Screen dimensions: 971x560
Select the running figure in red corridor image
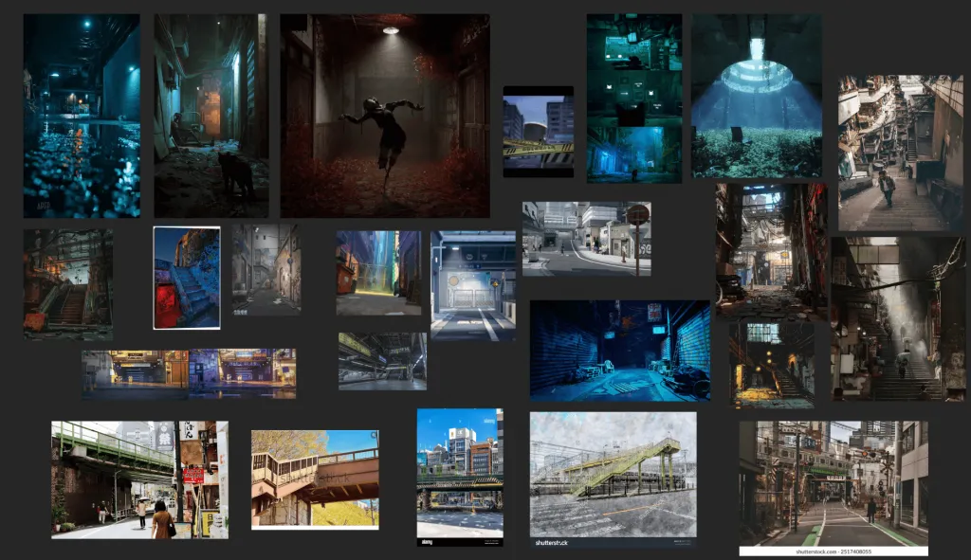click(385, 116)
